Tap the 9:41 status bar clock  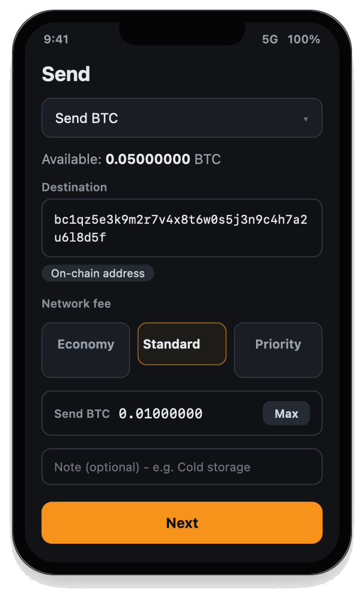click(56, 39)
